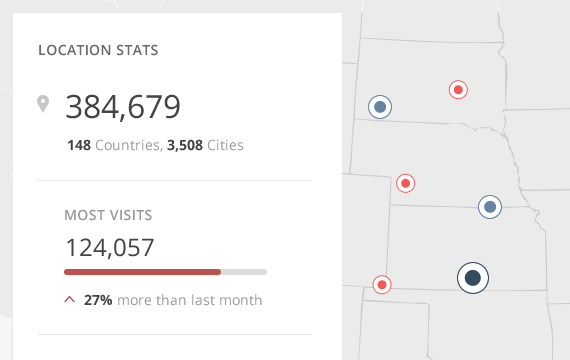Viewport: 570px width, 360px height.
Task: Click the 384,679 total locations number
Action: [123, 107]
